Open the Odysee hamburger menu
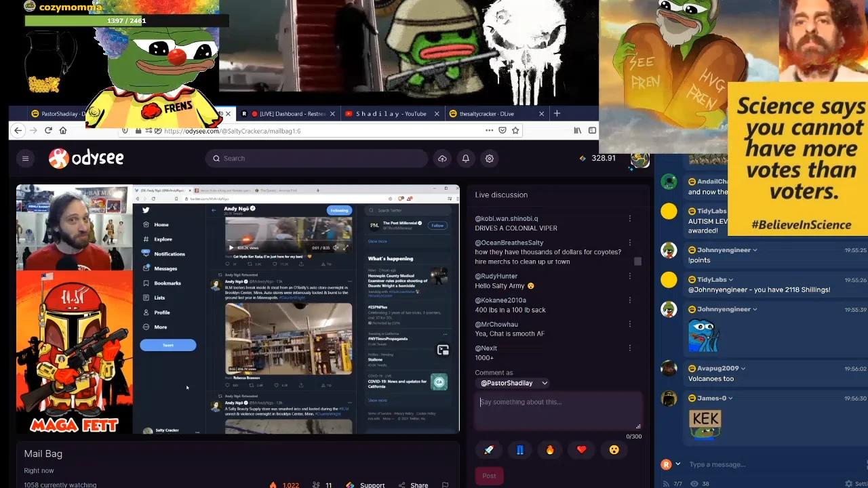Screen dimensions: 868x488 pos(25,158)
